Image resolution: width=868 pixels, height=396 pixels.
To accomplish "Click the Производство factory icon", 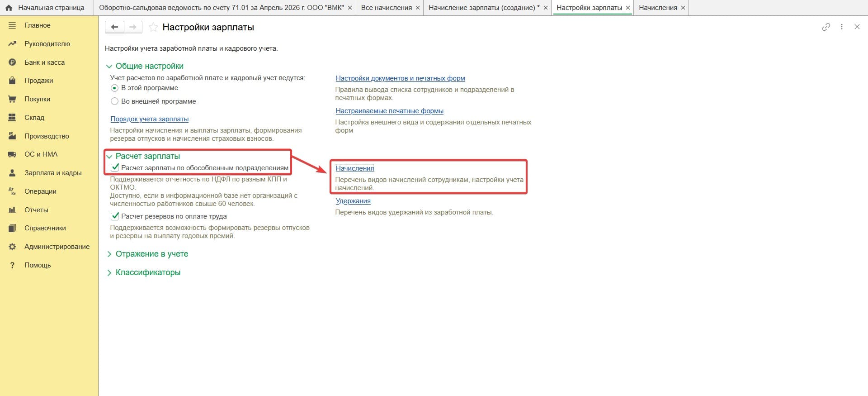I will [12, 136].
